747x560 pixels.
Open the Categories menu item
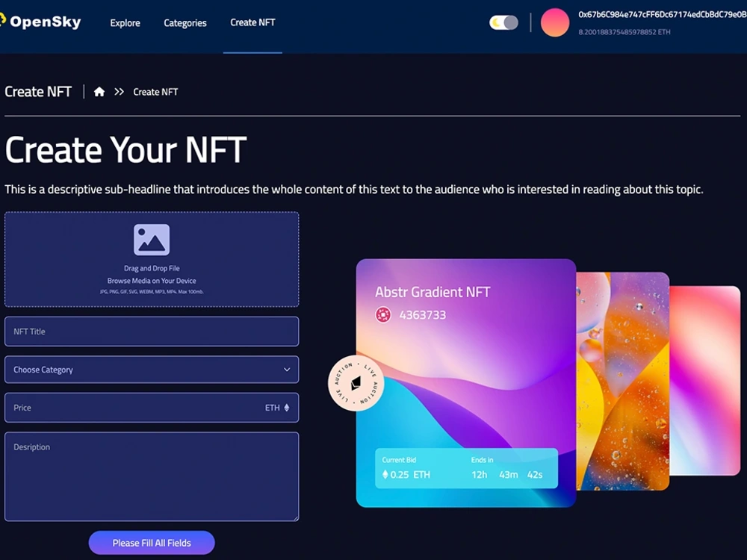pyautogui.click(x=185, y=23)
